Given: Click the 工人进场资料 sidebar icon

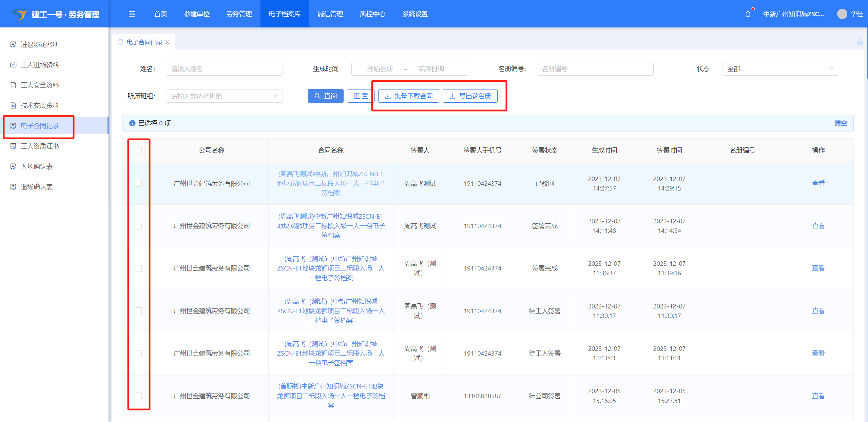Looking at the screenshot, I should coord(13,65).
